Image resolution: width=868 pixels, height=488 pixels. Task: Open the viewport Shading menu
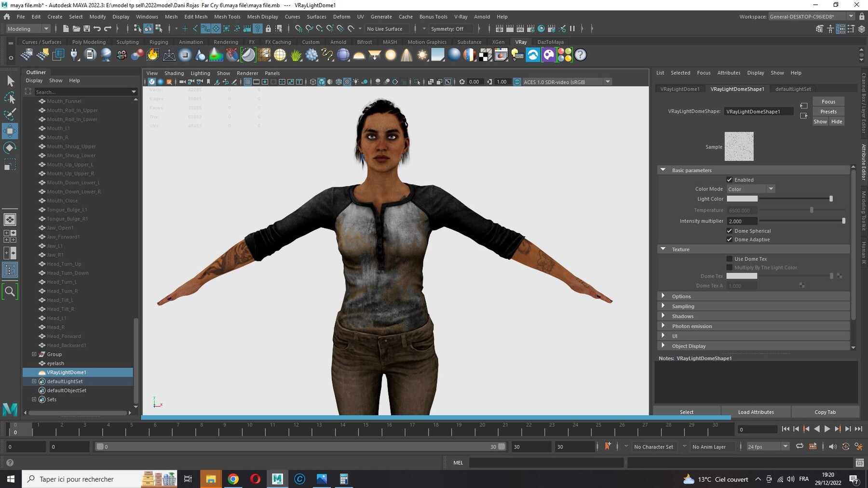click(174, 73)
